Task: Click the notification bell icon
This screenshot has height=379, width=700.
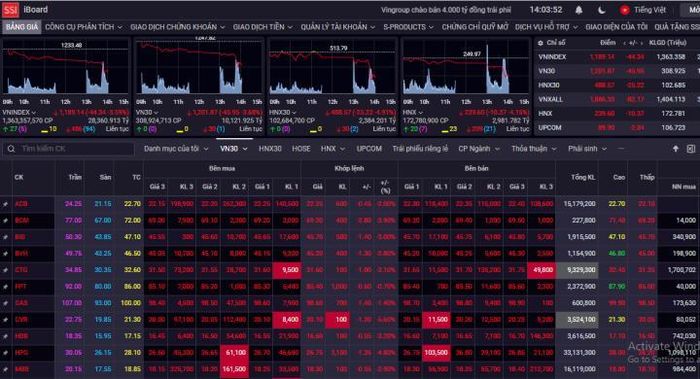Action: (x=579, y=10)
